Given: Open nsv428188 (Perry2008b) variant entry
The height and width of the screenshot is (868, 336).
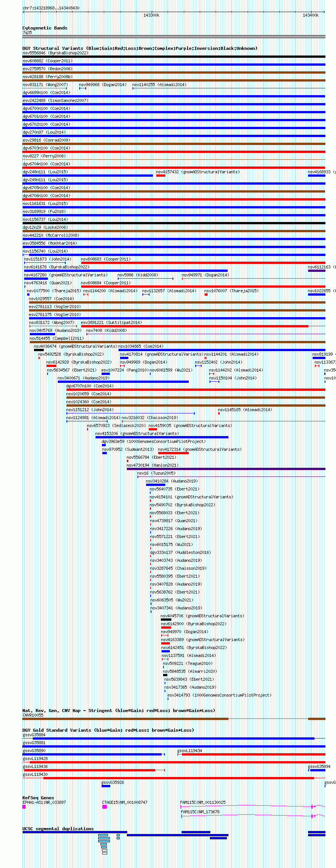Looking at the screenshot, I should (x=47, y=77).
